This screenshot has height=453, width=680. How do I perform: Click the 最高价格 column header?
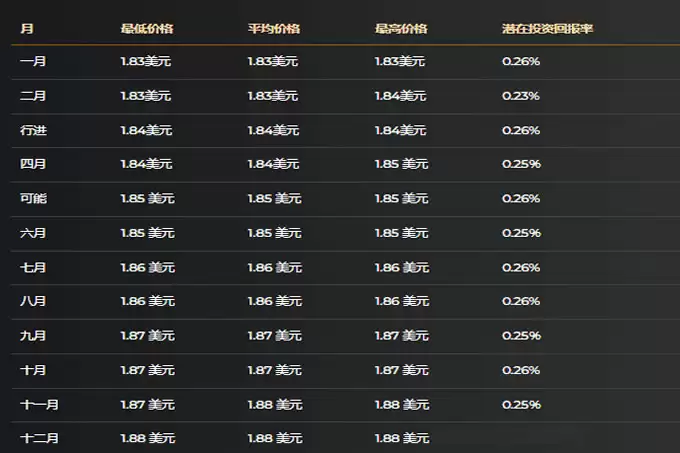click(400, 29)
